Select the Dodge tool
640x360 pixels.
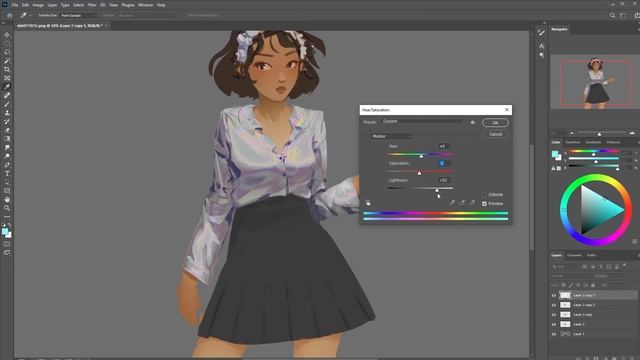[x=7, y=156]
